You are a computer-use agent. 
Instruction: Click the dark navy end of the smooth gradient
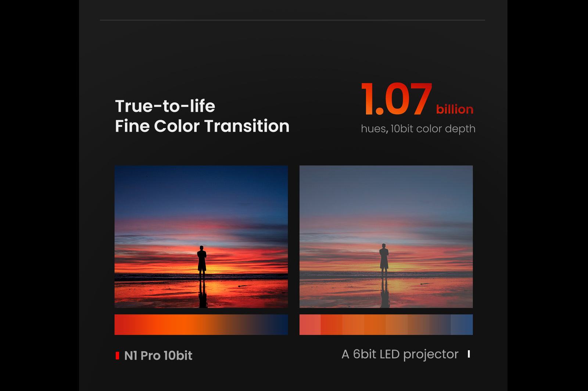click(281, 324)
